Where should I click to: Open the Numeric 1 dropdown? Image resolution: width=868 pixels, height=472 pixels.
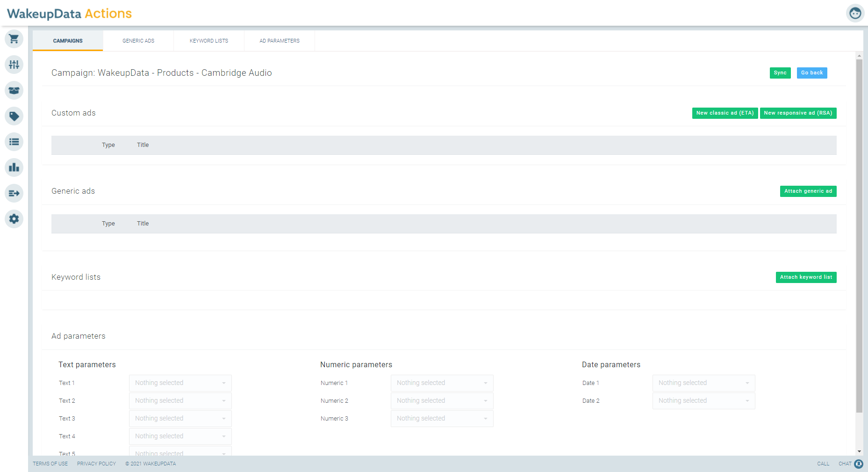click(442, 383)
